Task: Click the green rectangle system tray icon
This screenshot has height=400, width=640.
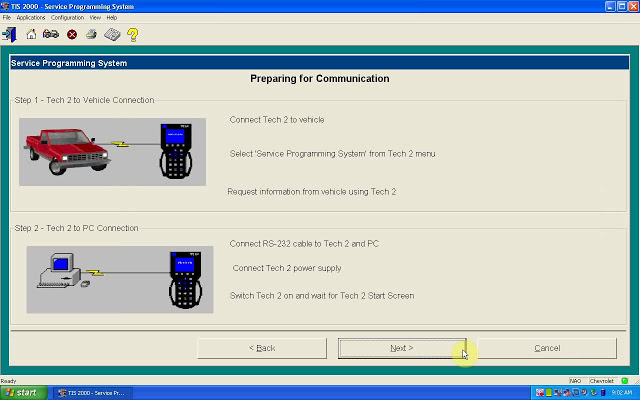Action: pyautogui.click(x=549, y=393)
